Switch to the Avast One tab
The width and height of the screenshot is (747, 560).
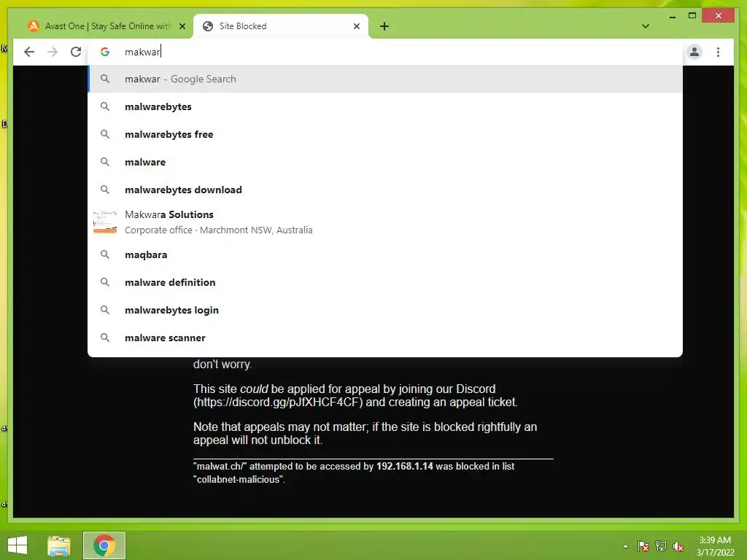pos(107,26)
